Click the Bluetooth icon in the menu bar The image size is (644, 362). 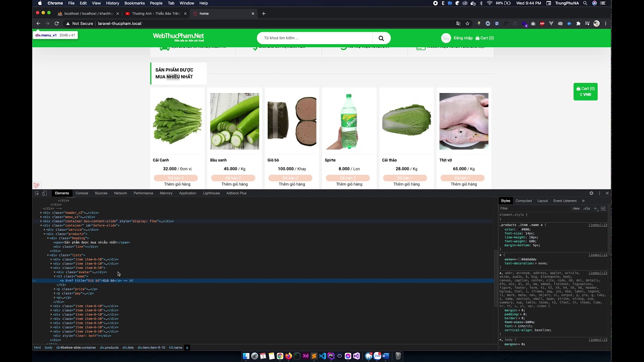[x=480, y=3]
